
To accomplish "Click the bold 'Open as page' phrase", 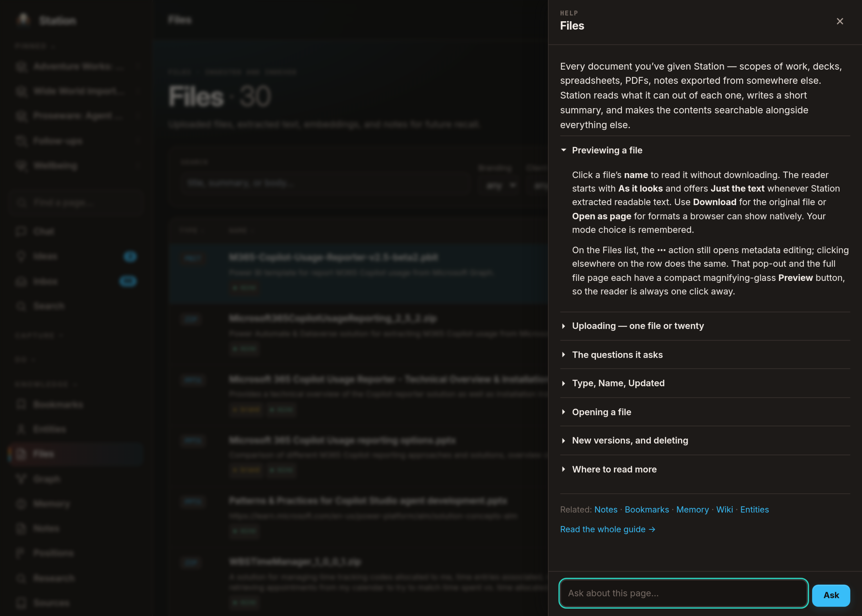I will click(x=601, y=216).
